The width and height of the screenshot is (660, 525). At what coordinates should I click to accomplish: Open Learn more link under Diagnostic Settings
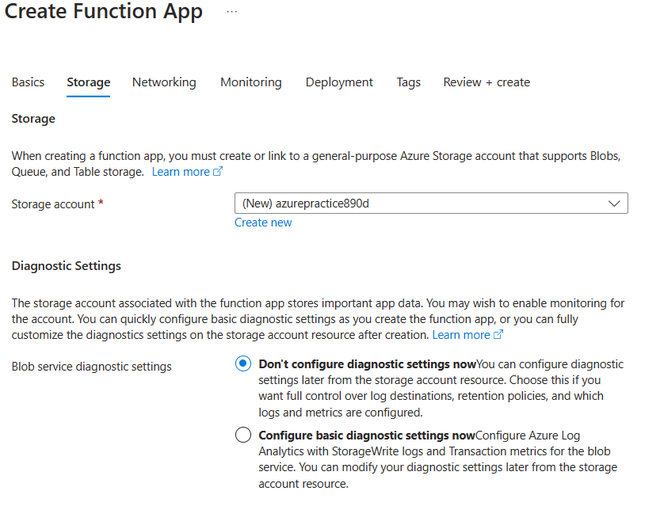point(460,334)
